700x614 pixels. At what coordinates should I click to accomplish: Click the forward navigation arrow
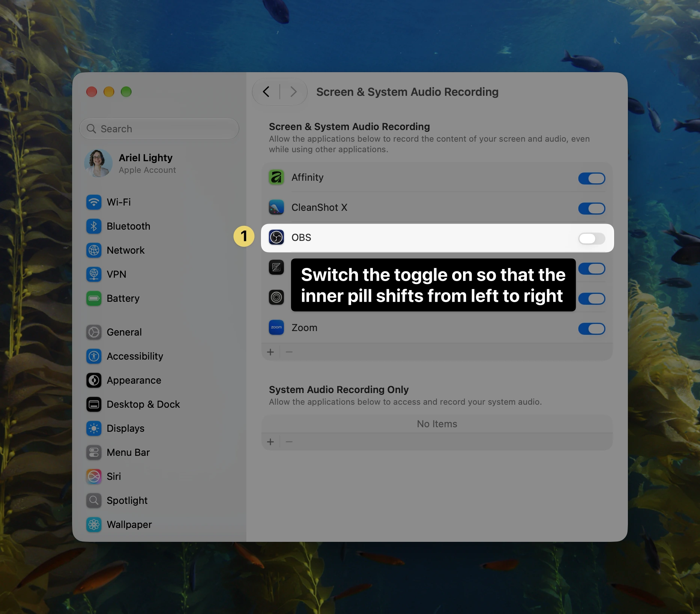tap(293, 92)
